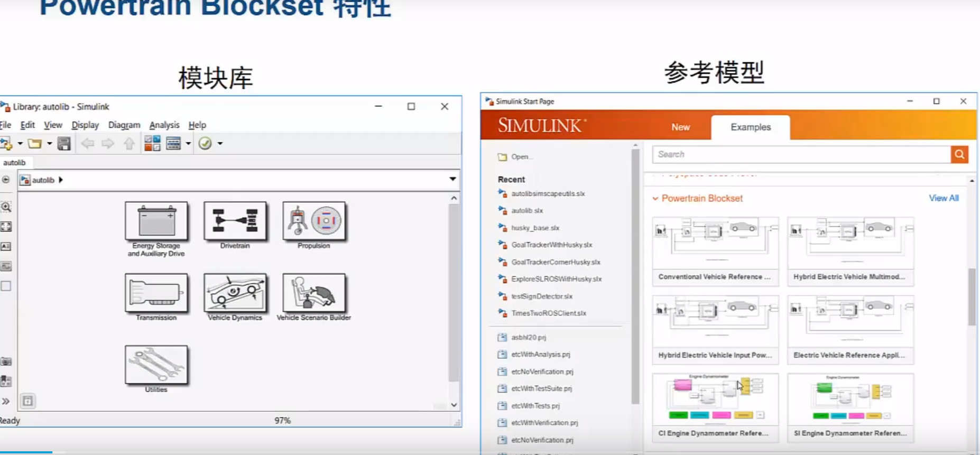Click the Area rectangle icon in left palette
The height and width of the screenshot is (455, 980).
point(6,286)
